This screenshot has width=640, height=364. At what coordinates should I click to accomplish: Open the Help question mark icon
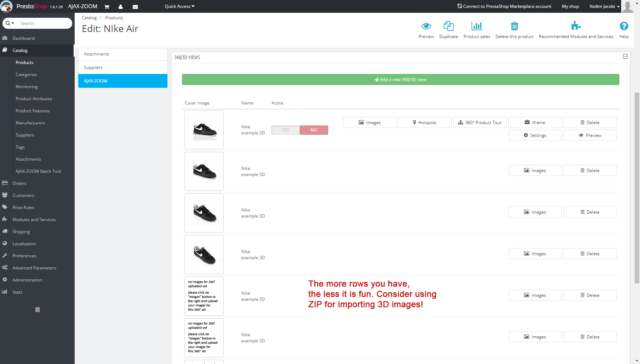coord(624,26)
